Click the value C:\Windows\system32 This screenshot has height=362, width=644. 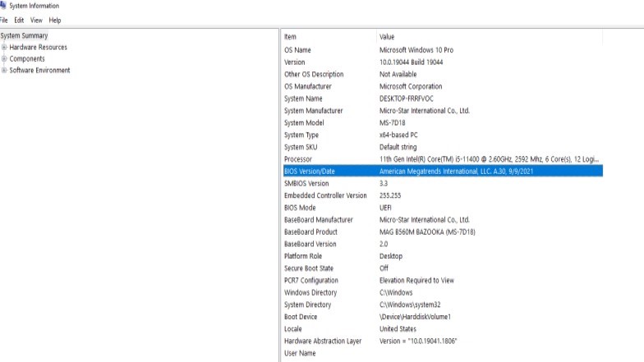[x=410, y=305]
